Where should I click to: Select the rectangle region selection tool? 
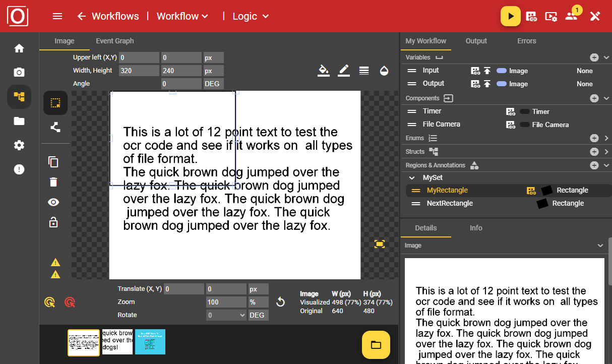[x=55, y=103]
